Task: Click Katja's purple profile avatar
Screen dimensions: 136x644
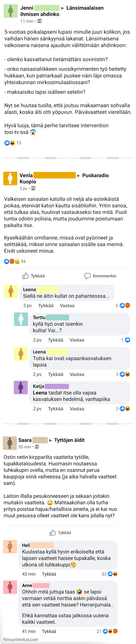Action: point(21,387)
